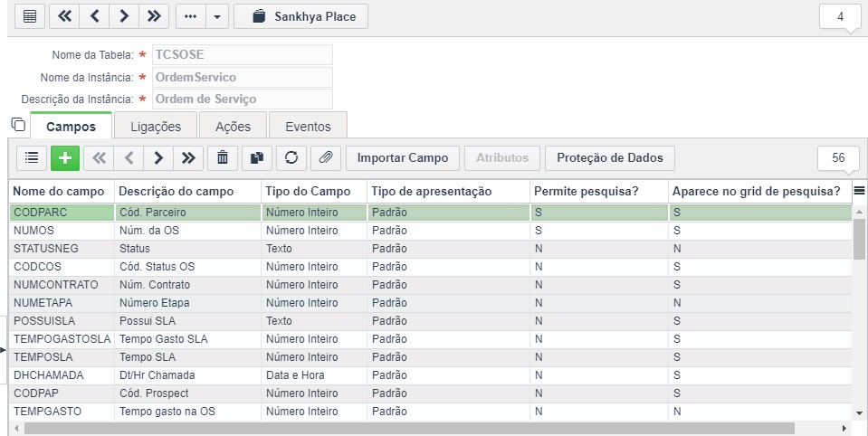Click the horizontal scrollbar right arrow
Image resolution: width=868 pixels, height=436 pixels.
click(844, 428)
